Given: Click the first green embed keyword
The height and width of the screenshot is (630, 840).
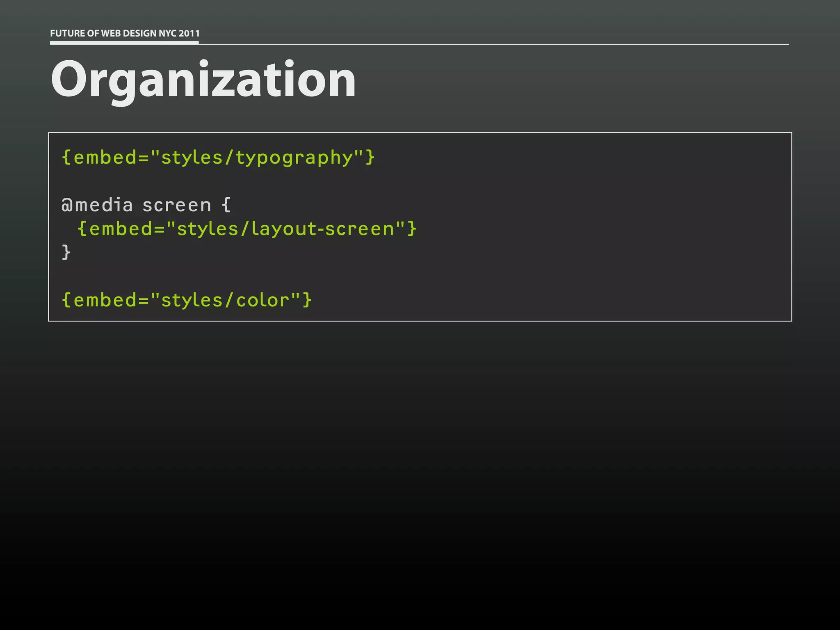Looking at the screenshot, I should 105,158.
